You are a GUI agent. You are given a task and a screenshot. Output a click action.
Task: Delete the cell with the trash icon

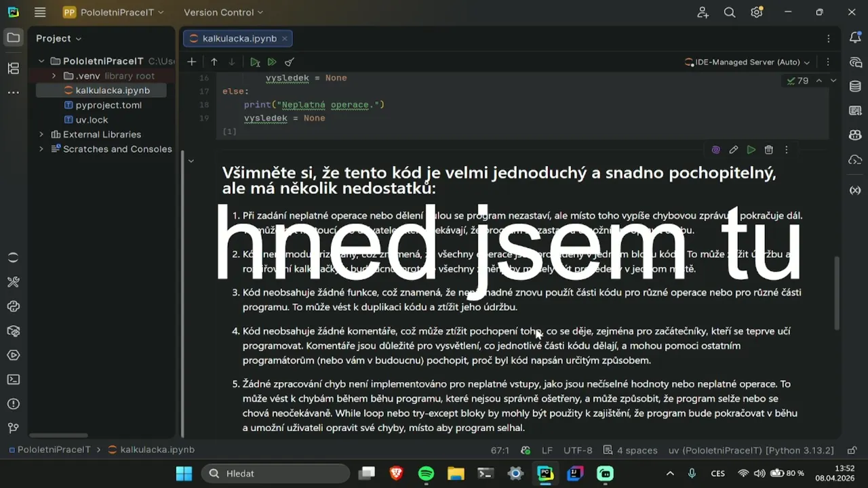pyautogui.click(x=768, y=150)
